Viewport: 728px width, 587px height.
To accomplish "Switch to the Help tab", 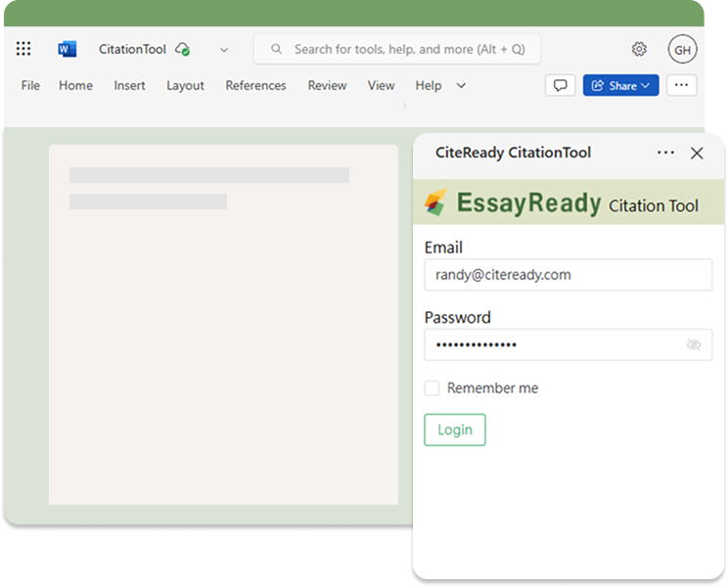I will (428, 85).
